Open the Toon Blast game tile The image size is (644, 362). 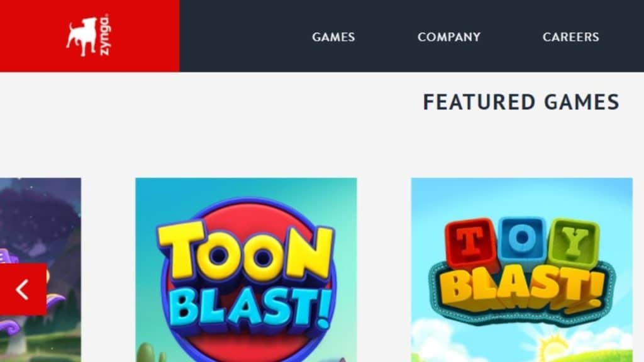(246, 270)
